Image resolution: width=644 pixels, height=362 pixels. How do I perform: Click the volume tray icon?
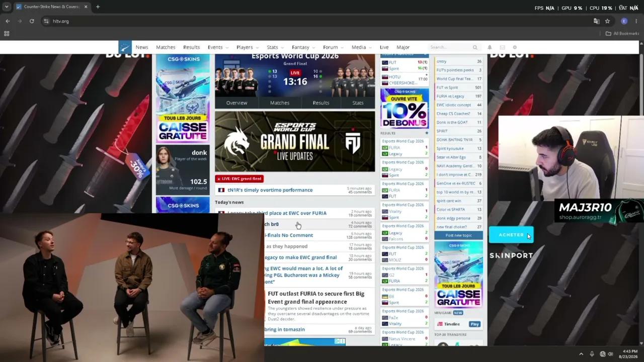(610, 354)
